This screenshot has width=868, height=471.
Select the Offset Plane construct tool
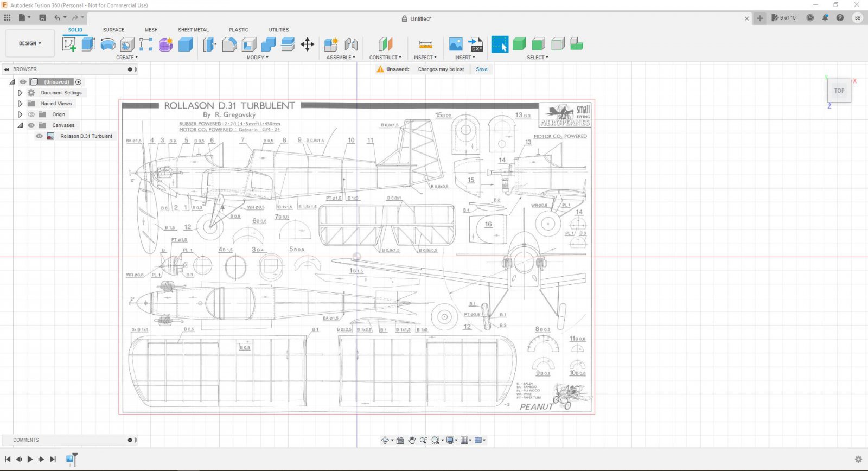[x=385, y=44]
